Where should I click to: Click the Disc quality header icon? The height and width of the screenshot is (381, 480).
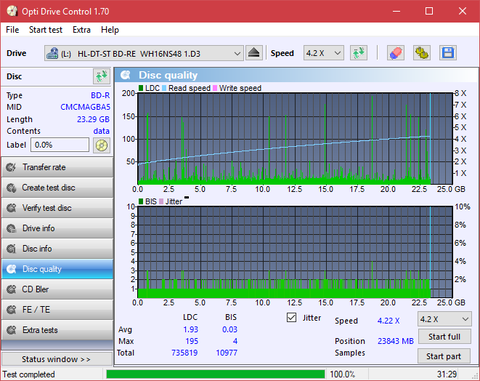(x=125, y=75)
